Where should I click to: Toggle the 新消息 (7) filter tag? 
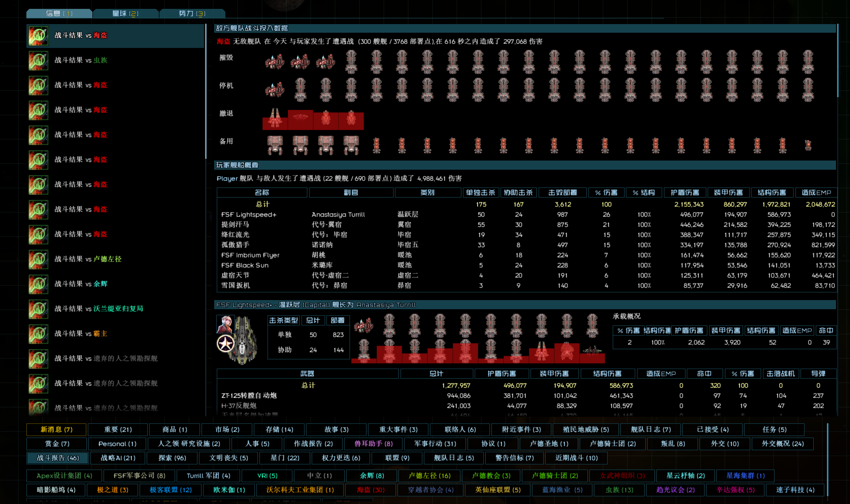(x=56, y=429)
